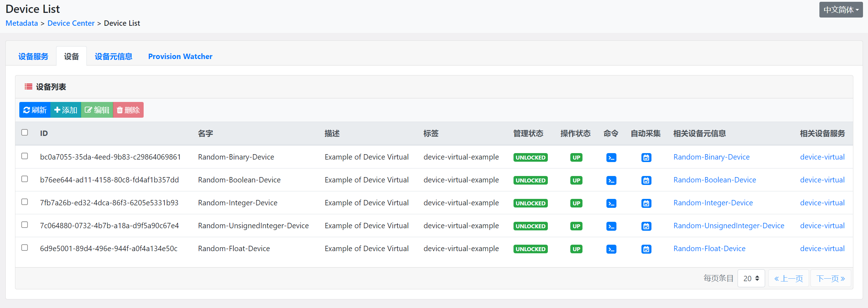Click UNLOCKED badge in Random-UnsignedInteger-Device row
This screenshot has height=308, width=868.
[x=530, y=226]
